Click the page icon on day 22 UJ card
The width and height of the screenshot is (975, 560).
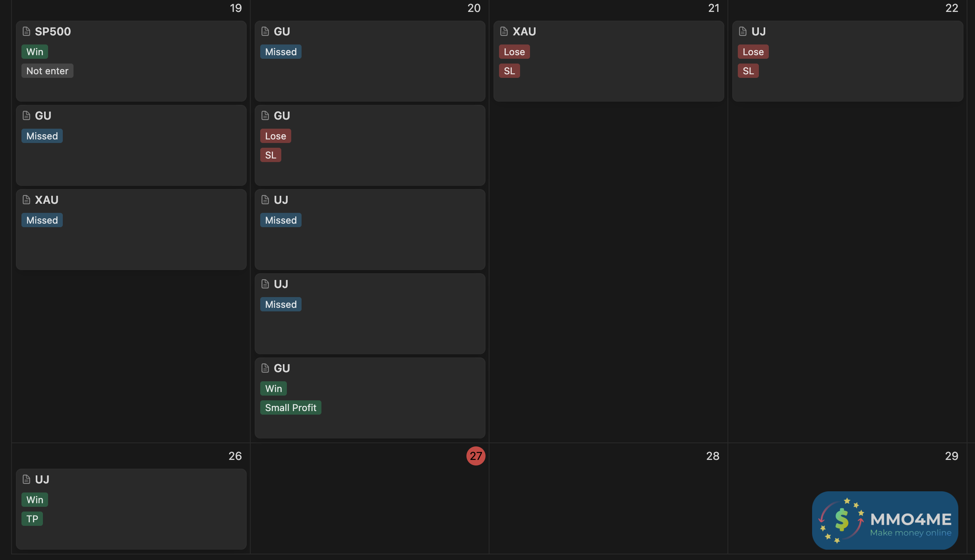click(x=743, y=31)
